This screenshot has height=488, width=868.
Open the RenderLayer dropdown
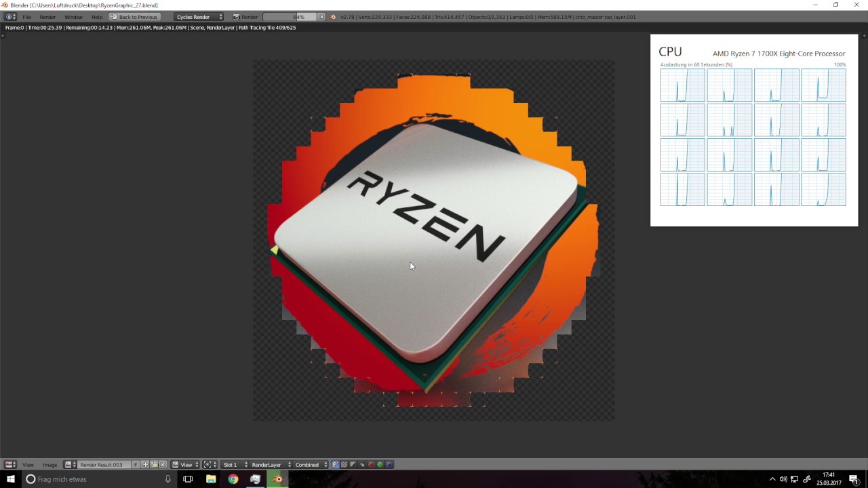[x=271, y=465]
